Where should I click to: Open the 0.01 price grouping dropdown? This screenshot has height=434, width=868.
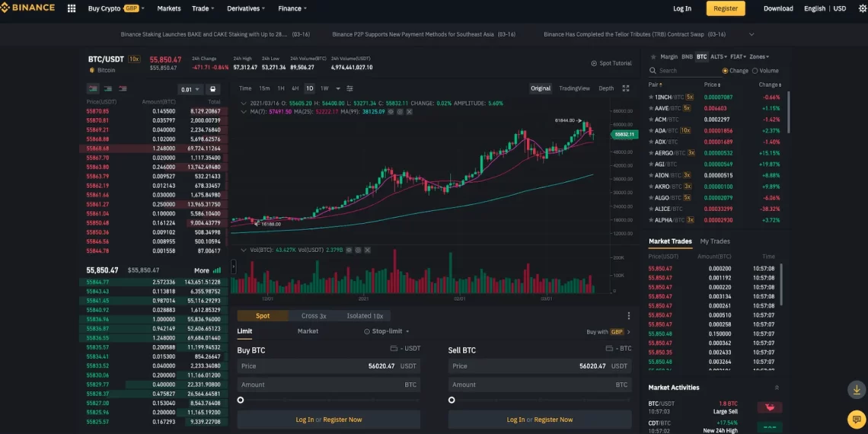[x=190, y=90]
